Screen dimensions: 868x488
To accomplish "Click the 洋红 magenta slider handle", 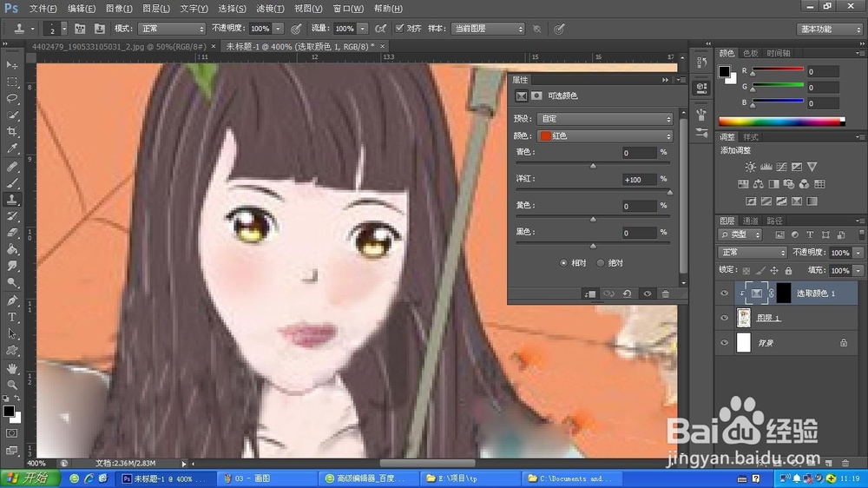I will coord(670,192).
